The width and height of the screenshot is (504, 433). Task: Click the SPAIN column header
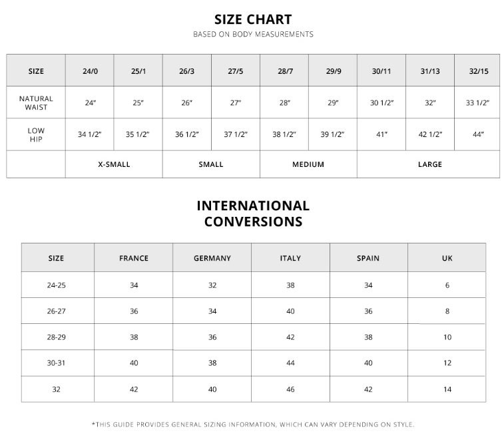tap(368, 258)
